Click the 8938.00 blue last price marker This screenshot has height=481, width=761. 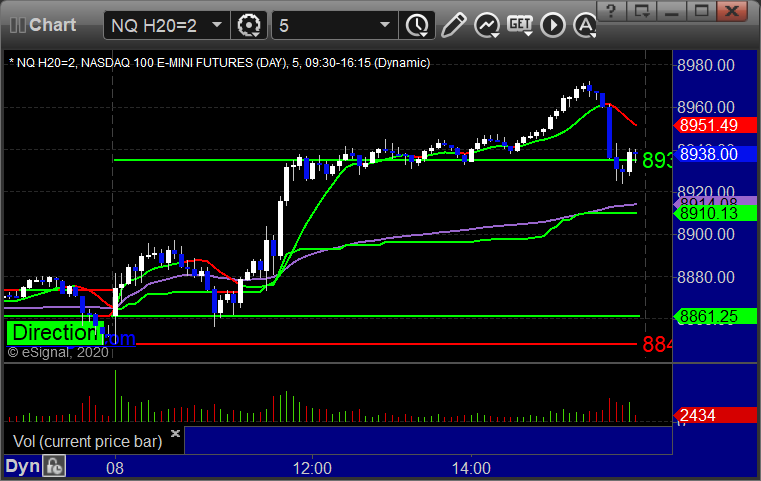715,154
